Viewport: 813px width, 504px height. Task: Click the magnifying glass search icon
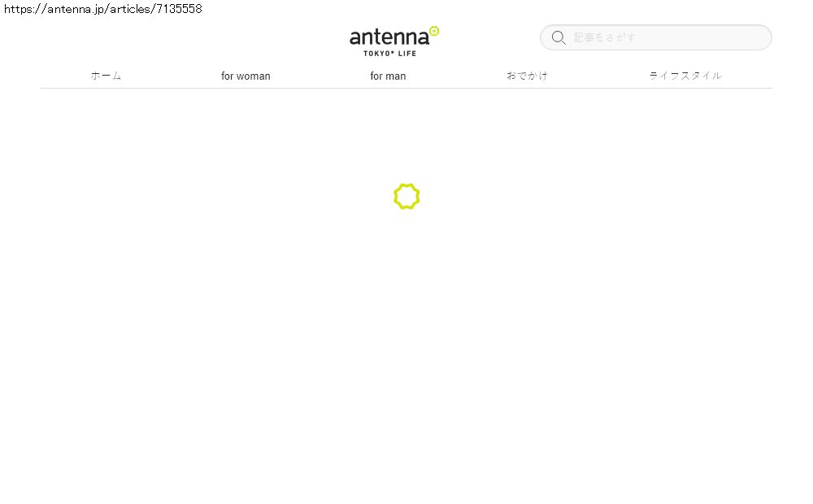pos(559,38)
